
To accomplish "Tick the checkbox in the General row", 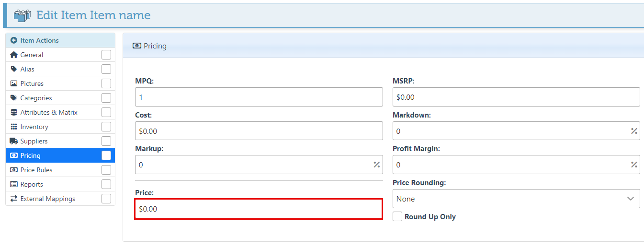I will (106, 55).
